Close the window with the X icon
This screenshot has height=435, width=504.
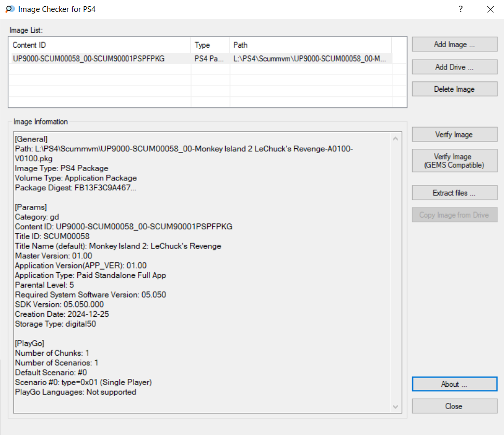point(490,9)
